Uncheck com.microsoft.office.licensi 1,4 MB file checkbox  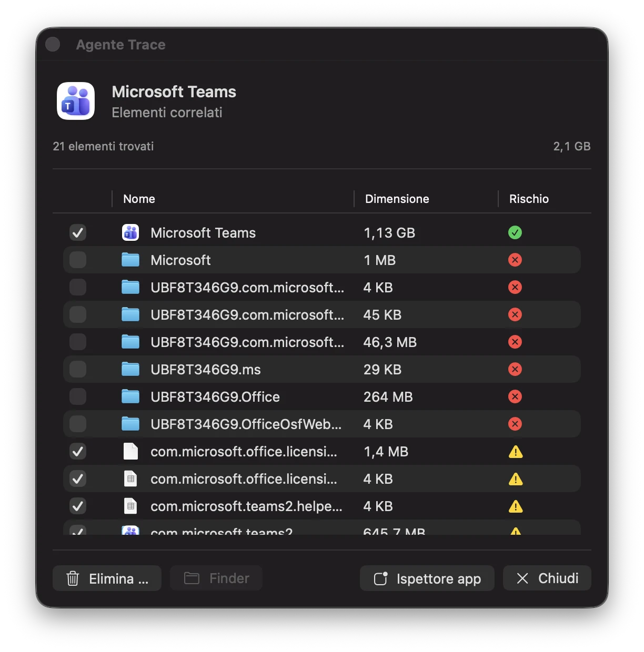(78, 451)
